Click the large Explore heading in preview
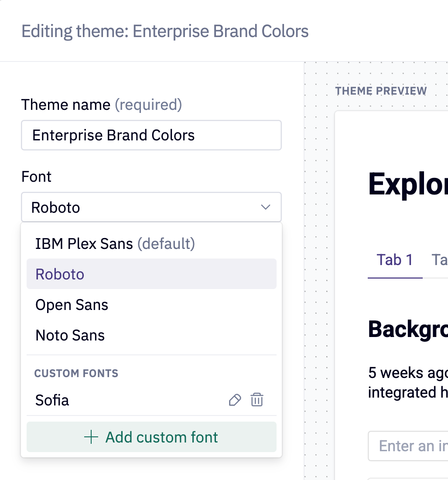This screenshot has width=448, height=480. point(407,185)
